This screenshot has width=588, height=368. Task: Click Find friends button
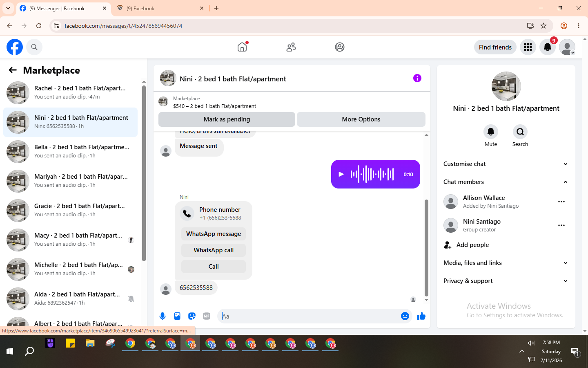tap(495, 47)
